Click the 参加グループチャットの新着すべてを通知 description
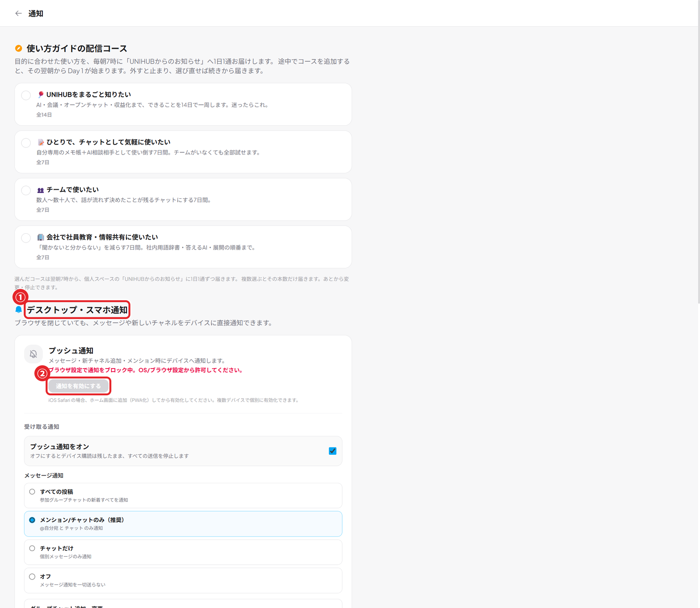 tap(84, 500)
